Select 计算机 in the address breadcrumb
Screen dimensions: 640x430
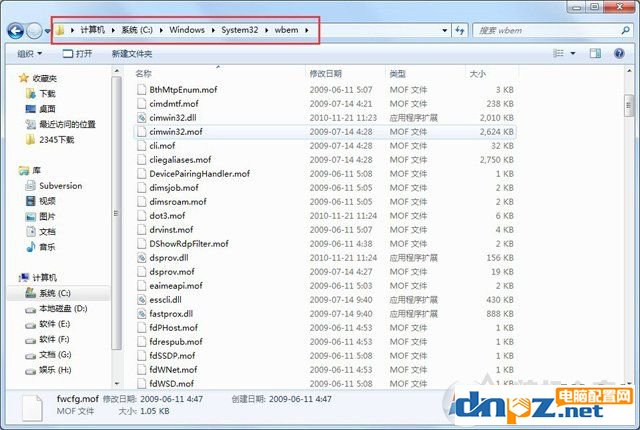coord(92,30)
